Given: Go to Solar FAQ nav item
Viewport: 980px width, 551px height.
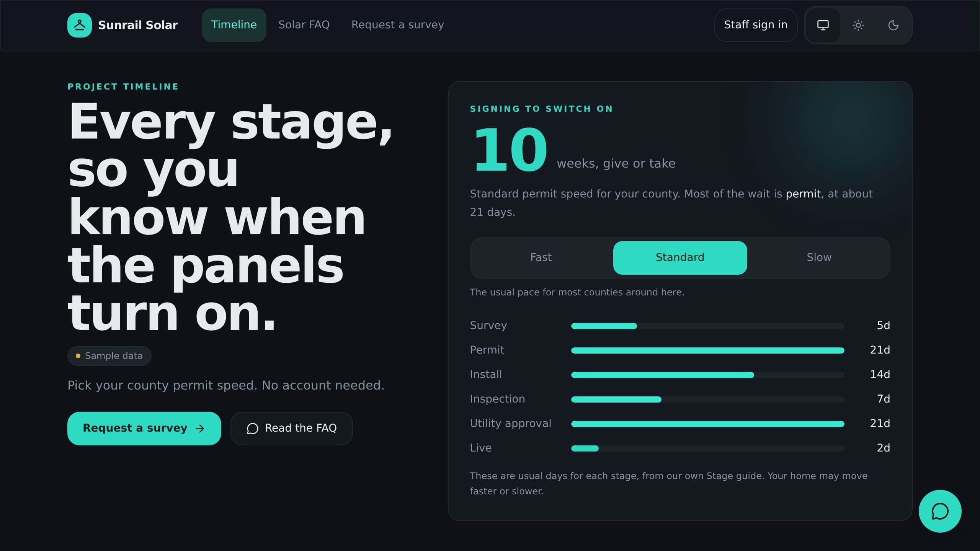Looking at the screenshot, I should (304, 25).
